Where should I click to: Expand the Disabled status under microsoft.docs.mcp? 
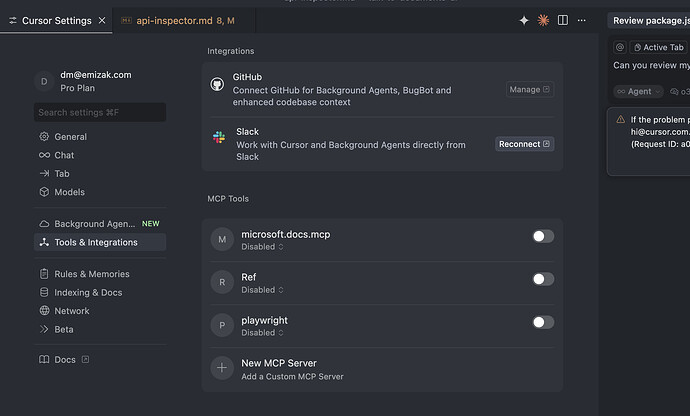click(262, 247)
